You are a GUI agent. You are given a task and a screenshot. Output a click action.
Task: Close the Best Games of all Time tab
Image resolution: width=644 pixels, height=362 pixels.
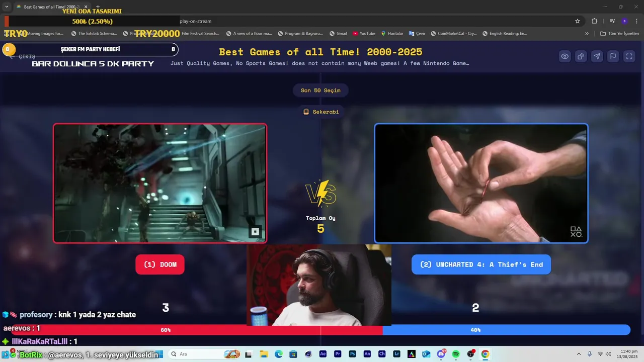86,7
